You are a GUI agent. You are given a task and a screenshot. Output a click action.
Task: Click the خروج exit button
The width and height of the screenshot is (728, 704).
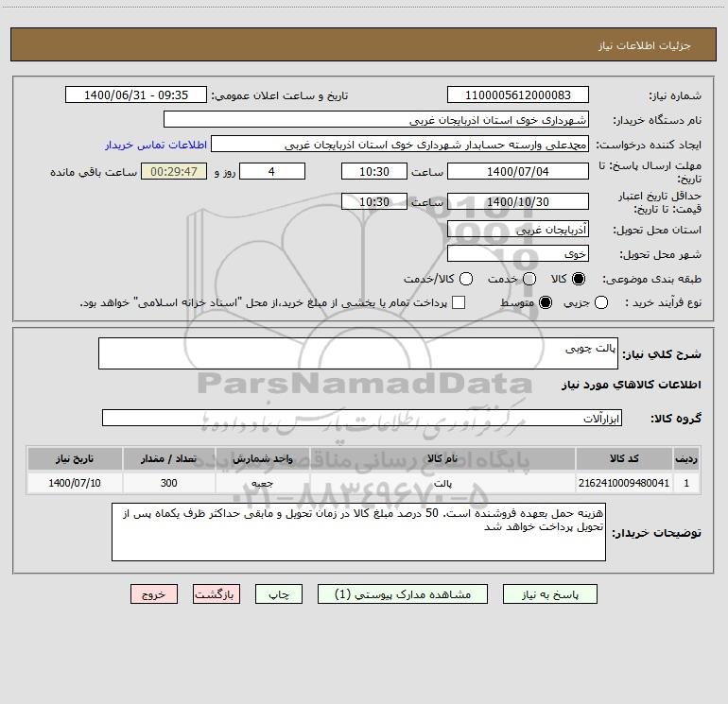pos(154,594)
